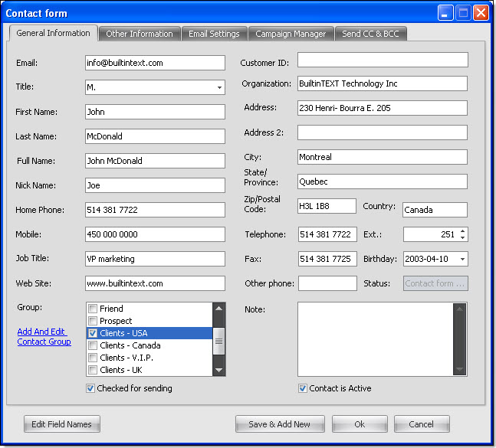The width and height of the screenshot is (496, 448).
Task: Select the General Information tab
Action: pyautogui.click(x=53, y=33)
